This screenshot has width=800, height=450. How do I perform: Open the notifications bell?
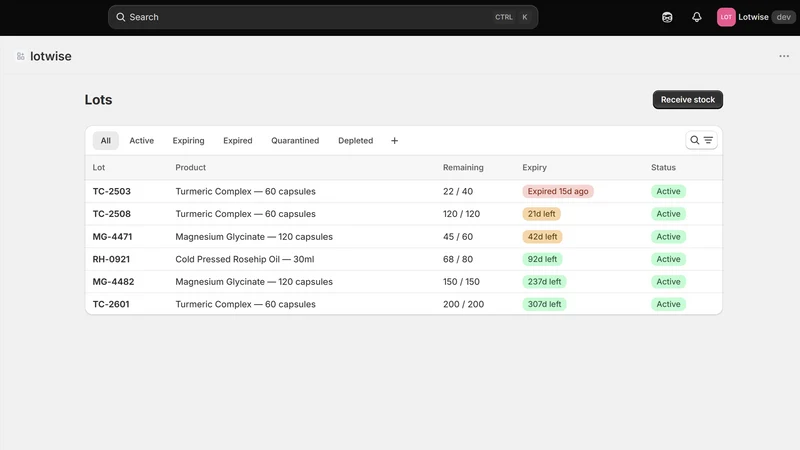point(696,17)
